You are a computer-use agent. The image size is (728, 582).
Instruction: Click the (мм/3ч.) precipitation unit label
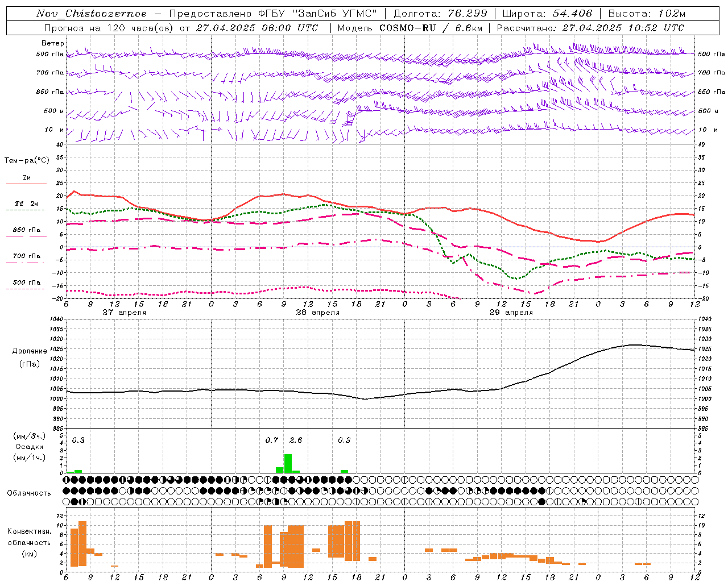30,436
